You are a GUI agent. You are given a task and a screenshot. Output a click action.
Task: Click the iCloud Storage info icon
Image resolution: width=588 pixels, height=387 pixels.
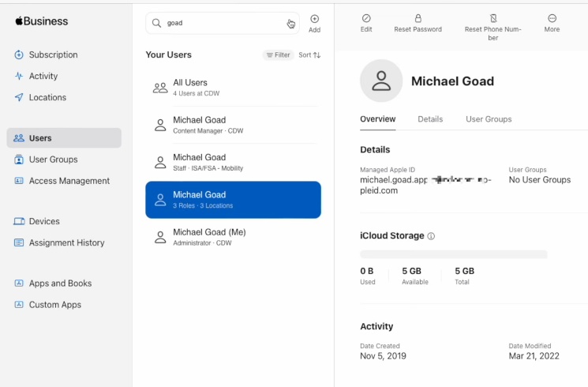click(431, 236)
